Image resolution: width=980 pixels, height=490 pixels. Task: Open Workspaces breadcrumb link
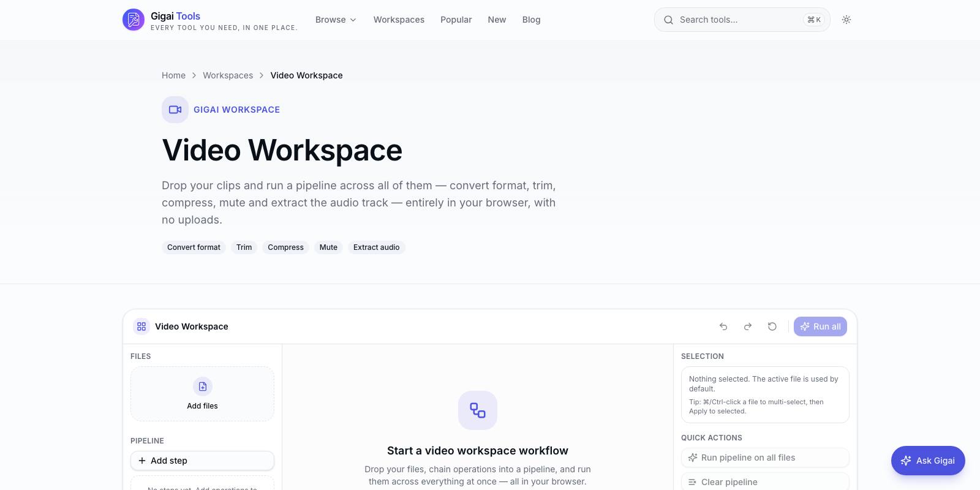click(x=228, y=75)
